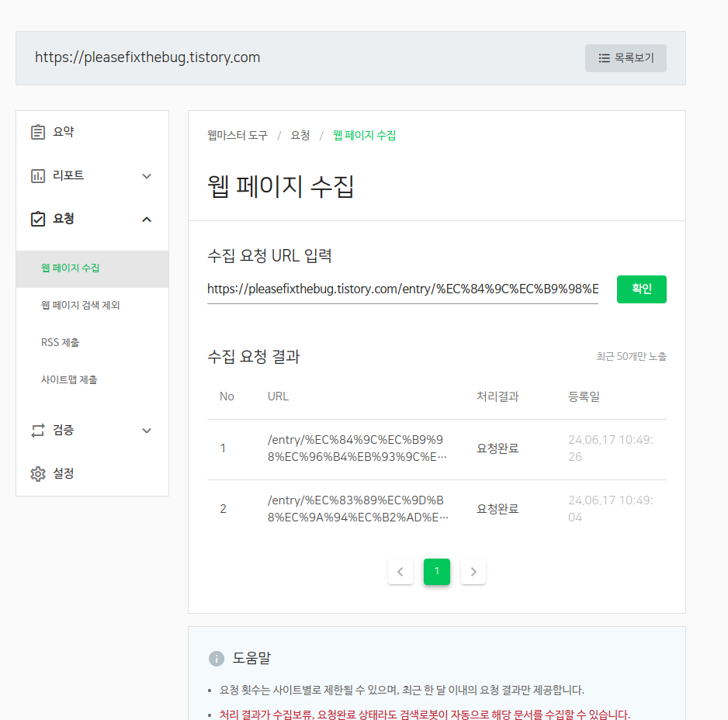
Task: Open the 요약 menu item
Action: [x=64, y=132]
